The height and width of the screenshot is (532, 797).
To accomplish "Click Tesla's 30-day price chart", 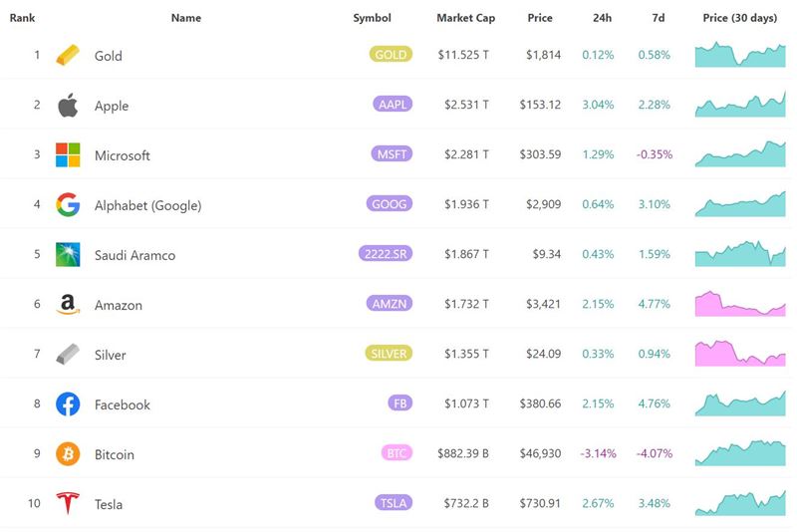I will pos(740,502).
